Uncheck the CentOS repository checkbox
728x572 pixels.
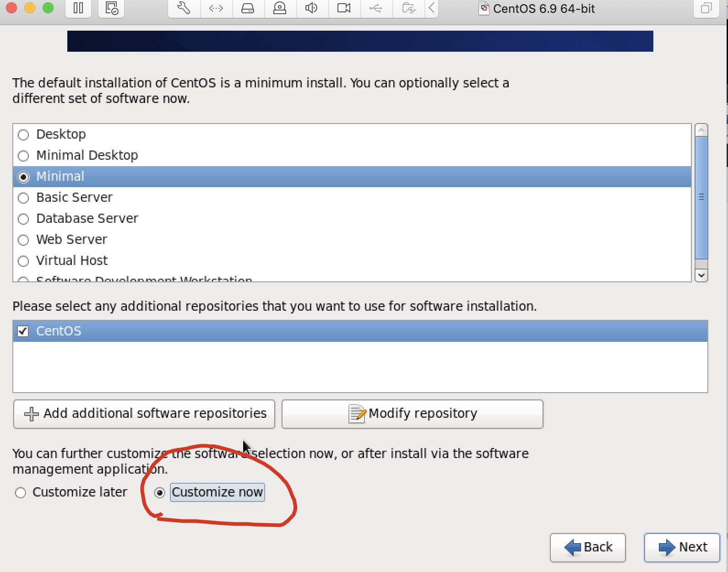(23, 331)
